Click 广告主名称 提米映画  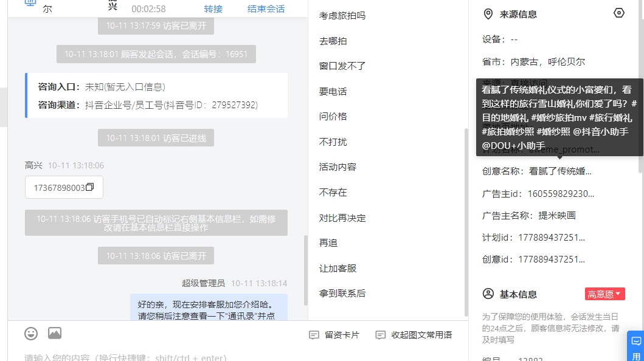tap(529, 215)
